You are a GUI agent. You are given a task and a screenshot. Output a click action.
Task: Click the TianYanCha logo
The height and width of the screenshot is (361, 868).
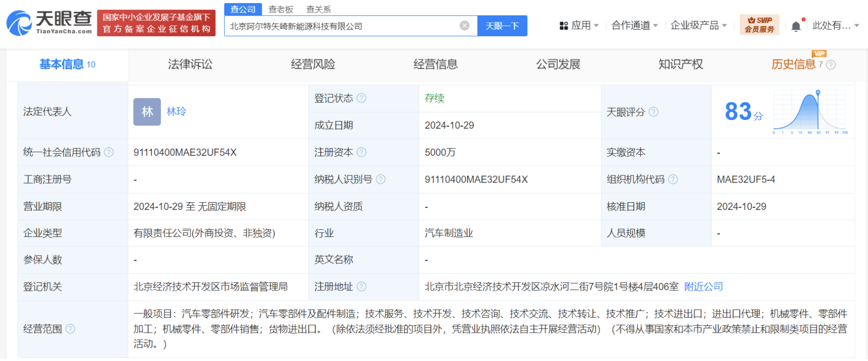[x=49, y=23]
